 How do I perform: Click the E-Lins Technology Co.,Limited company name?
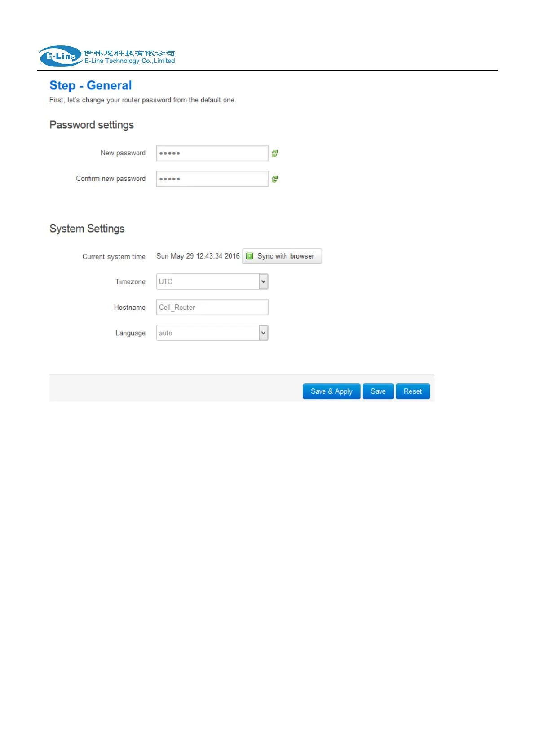point(129,61)
